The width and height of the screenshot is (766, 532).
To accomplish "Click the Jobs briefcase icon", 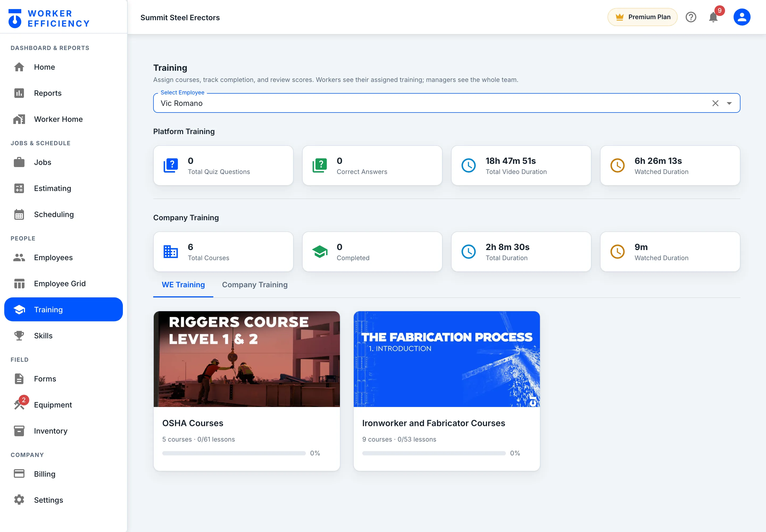I will (19, 162).
